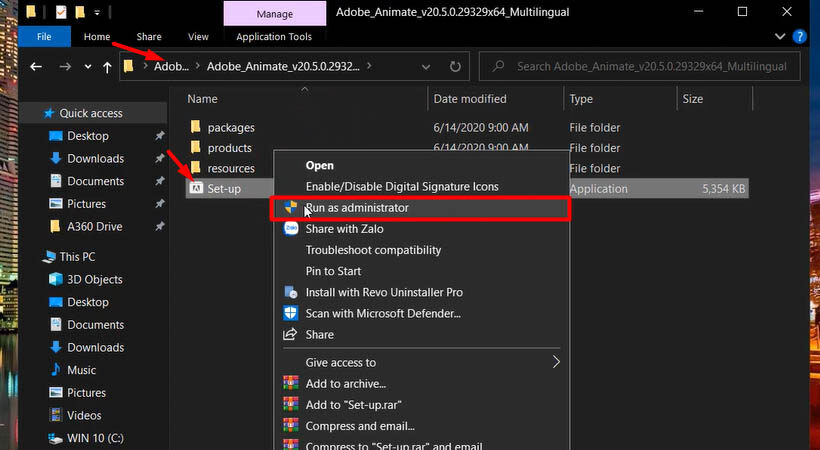Click the Zalo icon beside Share with Zalo
Screen dimensions: 820x450
(x=290, y=229)
